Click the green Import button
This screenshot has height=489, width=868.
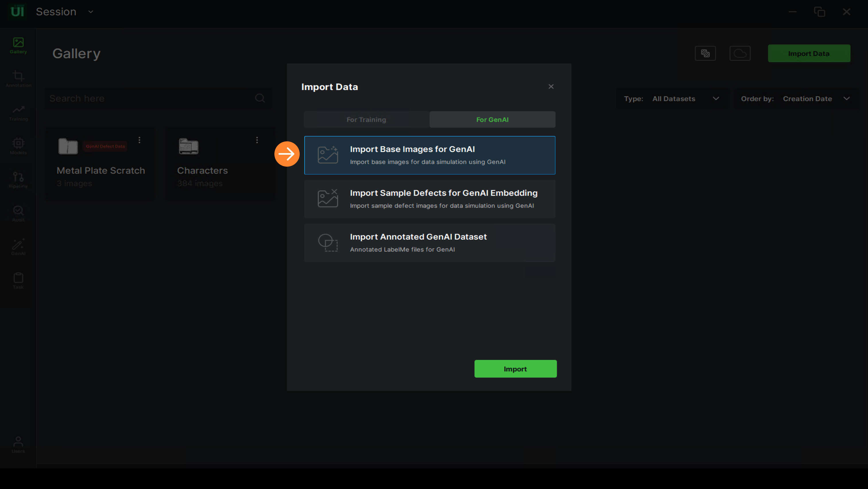coord(515,369)
